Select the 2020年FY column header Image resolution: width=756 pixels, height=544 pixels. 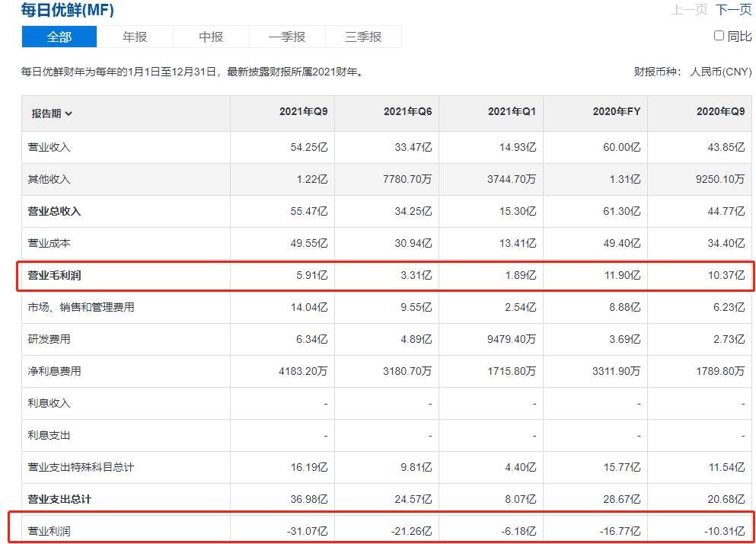pos(617,111)
